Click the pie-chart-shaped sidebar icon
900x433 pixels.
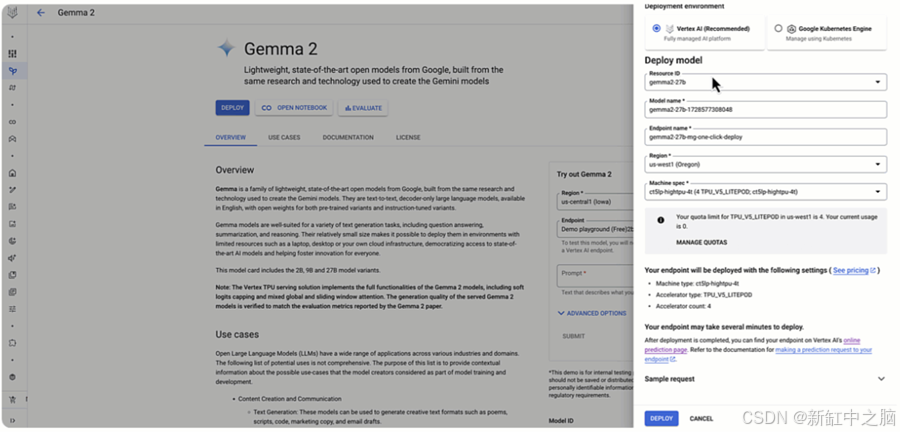point(13,241)
